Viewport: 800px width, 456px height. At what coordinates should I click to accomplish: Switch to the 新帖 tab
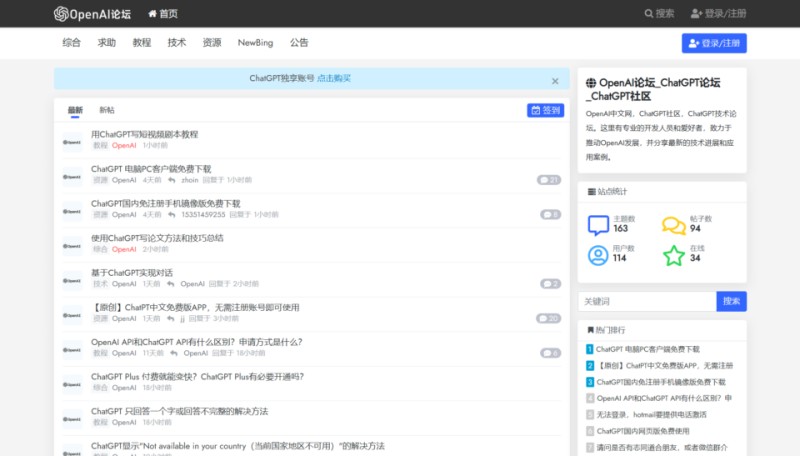coord(107,110)
